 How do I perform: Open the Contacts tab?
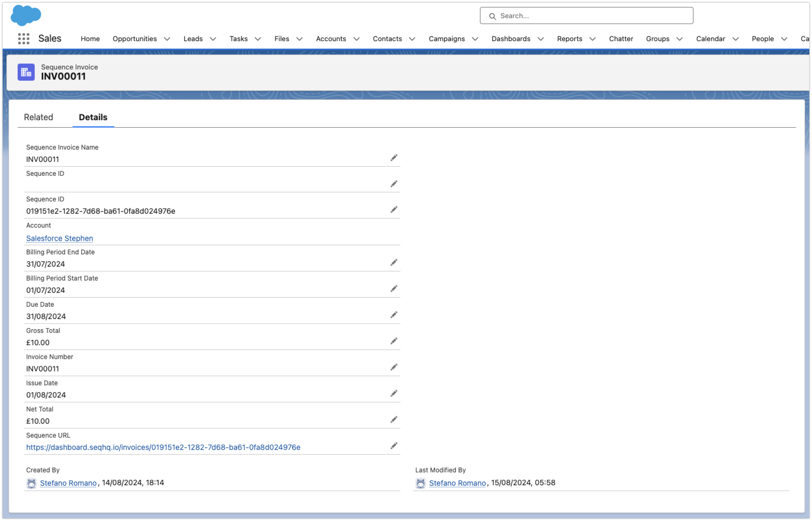(x=387, y=38)
